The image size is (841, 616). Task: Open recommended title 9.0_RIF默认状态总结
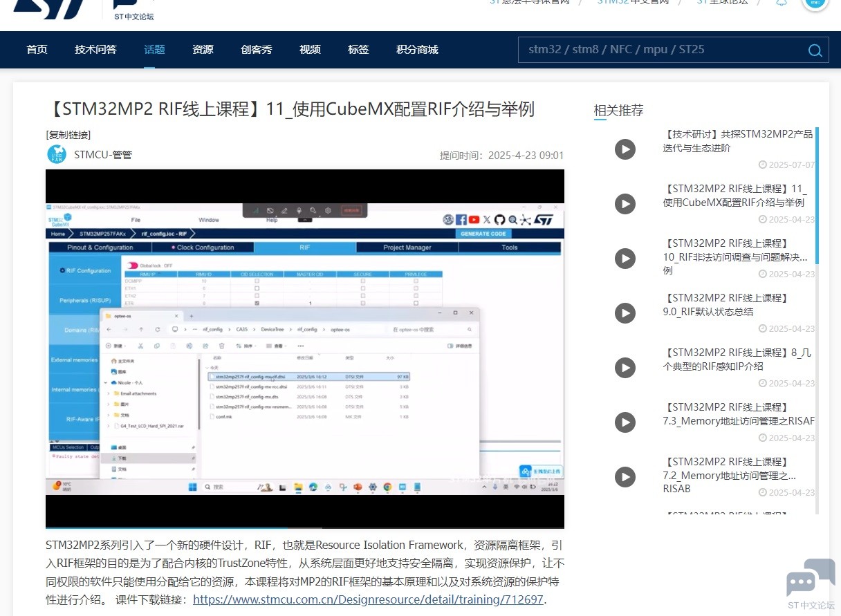click(x=726, y=305)
